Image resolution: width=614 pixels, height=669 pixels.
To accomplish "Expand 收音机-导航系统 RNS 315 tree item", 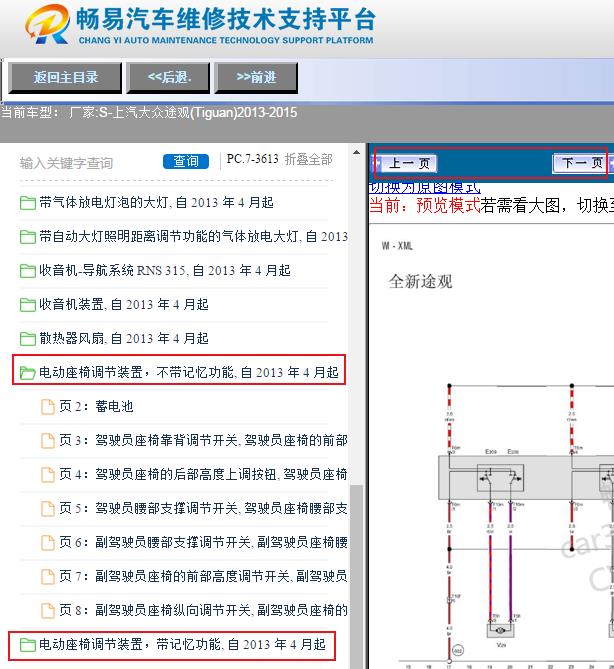I will point(165,271).
